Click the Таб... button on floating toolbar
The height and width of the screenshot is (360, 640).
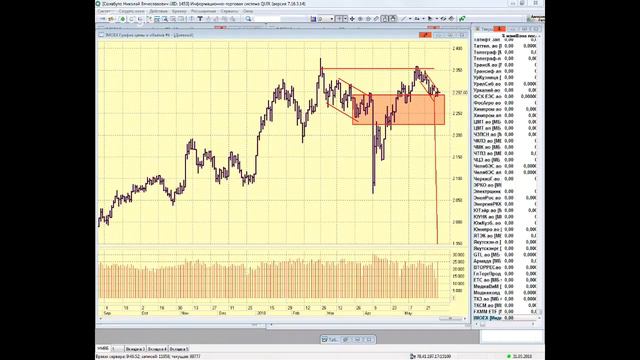(x=330, y=339)
